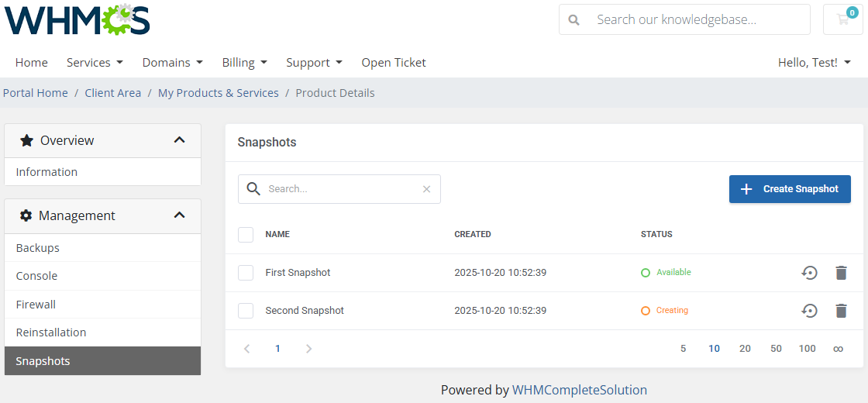
Task: Expand the Hello, Test! account dropdown
Action: pyautogui.click(x=814, y=63)
